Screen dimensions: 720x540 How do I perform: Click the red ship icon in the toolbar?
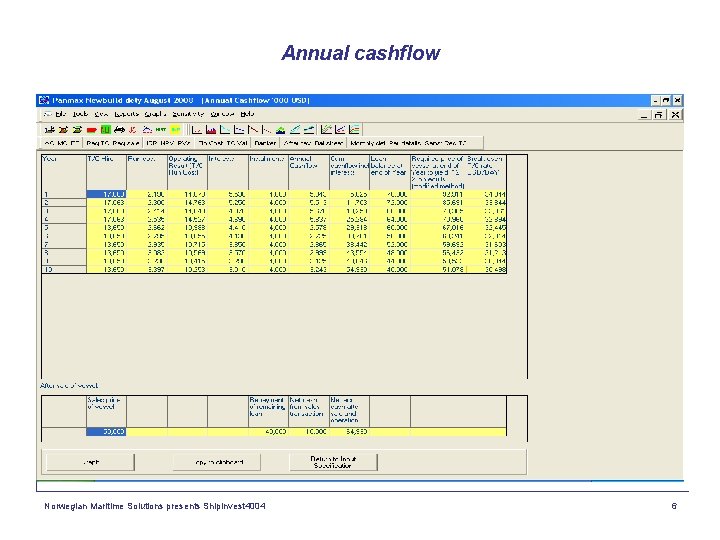[x=91, y=130]
